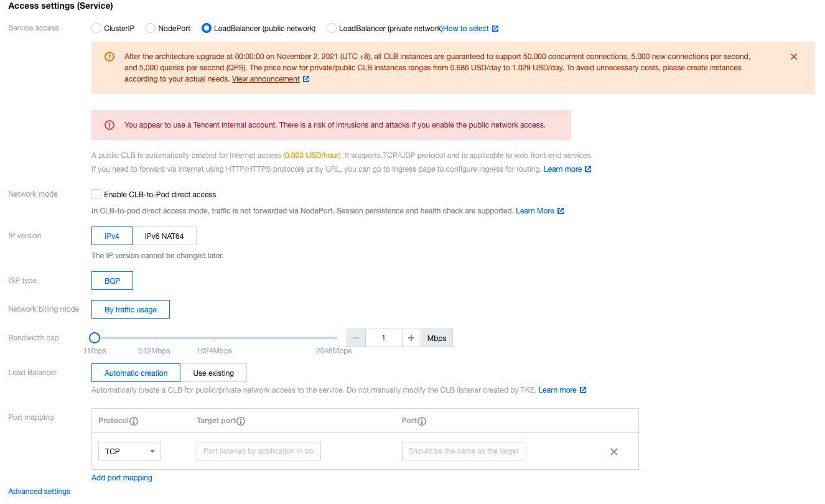
Task: Click external link icon beside View announcement
Action: 306,80
